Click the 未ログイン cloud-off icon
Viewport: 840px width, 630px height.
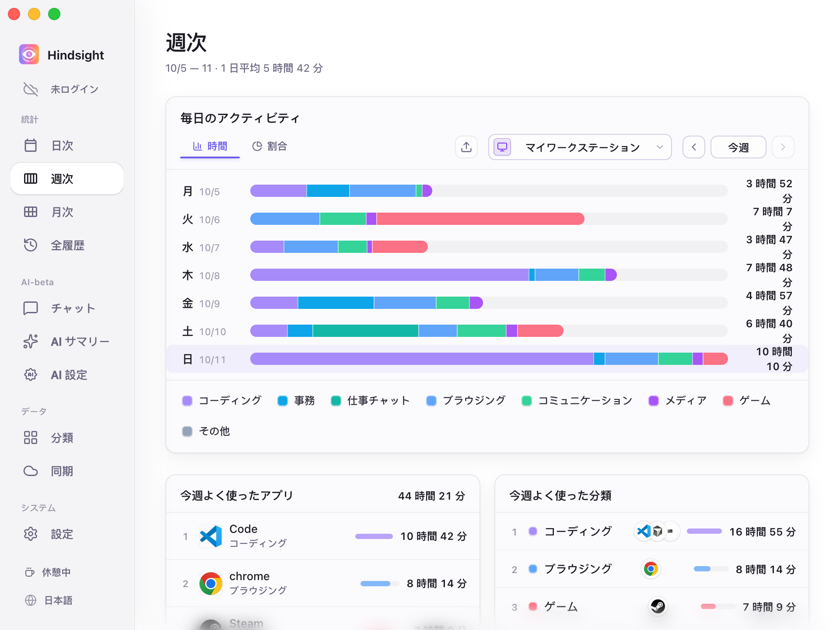[31, 89]
